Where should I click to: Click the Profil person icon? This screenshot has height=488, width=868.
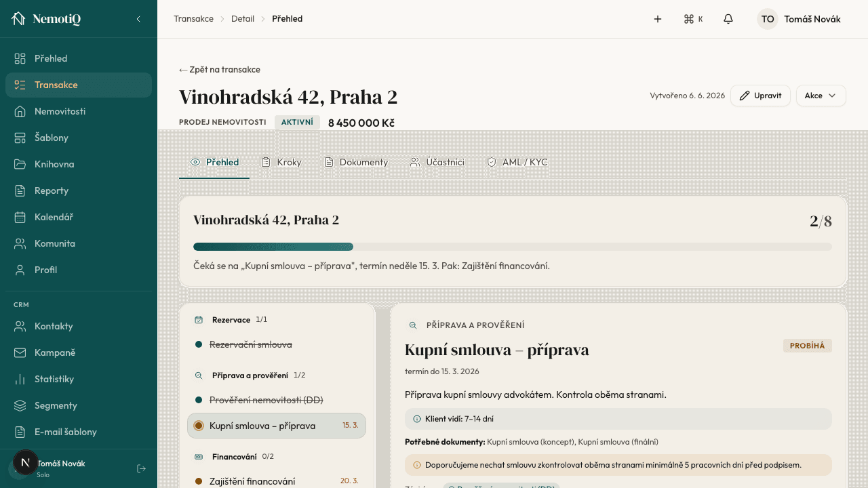coord(20,270)
